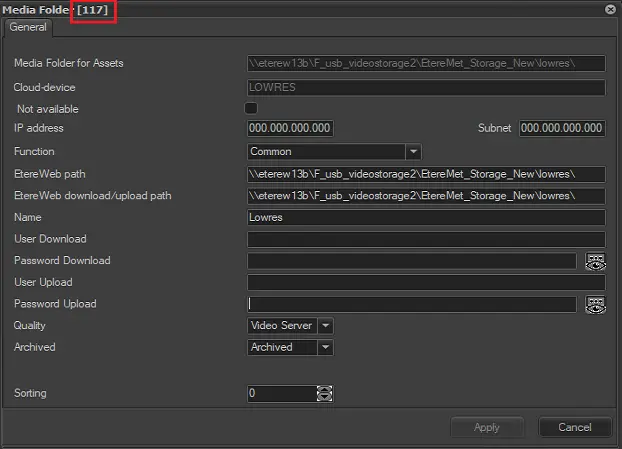The width and height of the screenshot is (622, 449).
Task: Expand the Quality dropdown arrow
Action: click(x=326, y=326)
